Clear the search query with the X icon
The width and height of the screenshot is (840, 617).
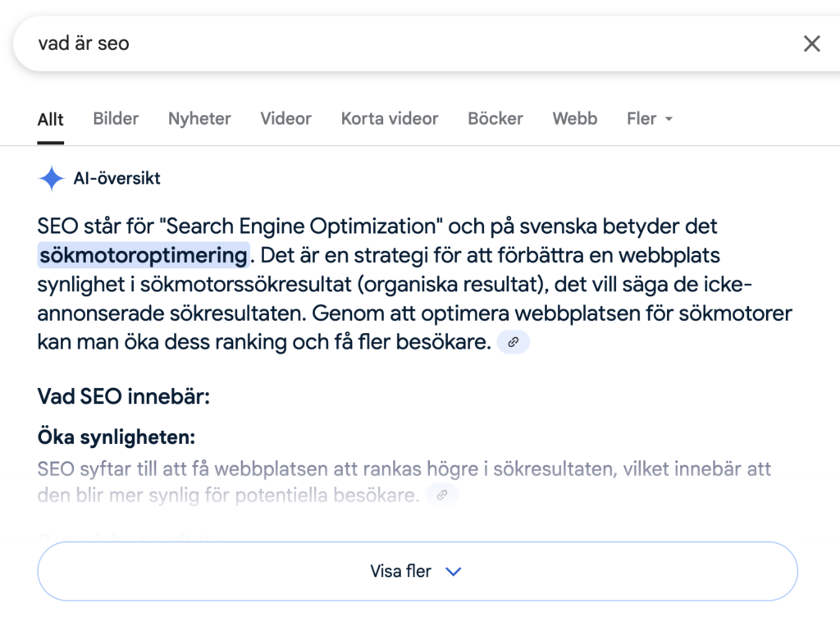tap(811, 43)
